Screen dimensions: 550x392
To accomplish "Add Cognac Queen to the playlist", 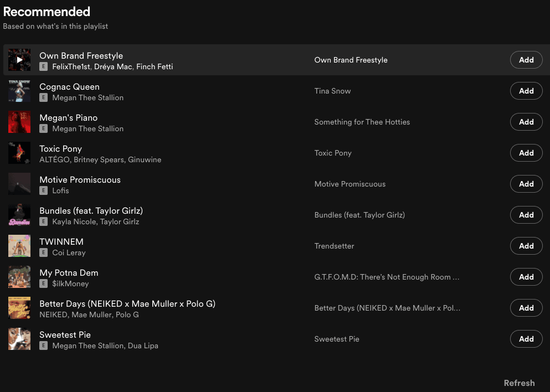I will 526,91.
